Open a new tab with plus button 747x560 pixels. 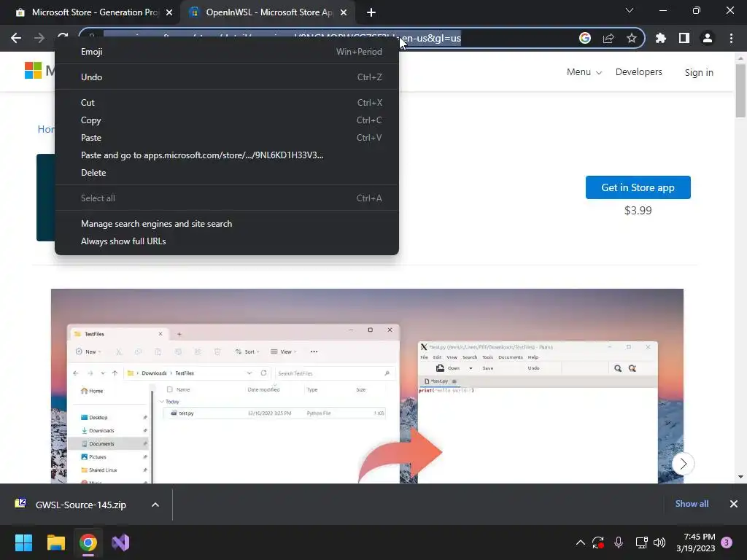[x=371, y=12]
